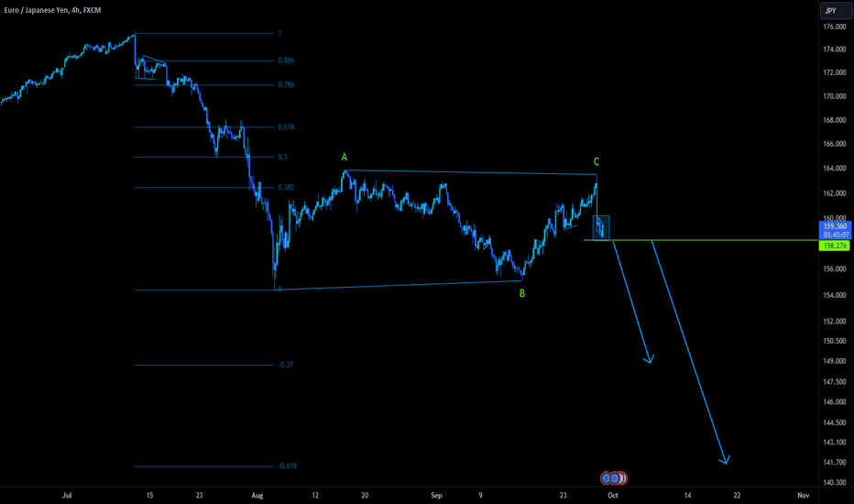Click the 152.000 price axis label

pyautogui.click(x=835, y=322)
